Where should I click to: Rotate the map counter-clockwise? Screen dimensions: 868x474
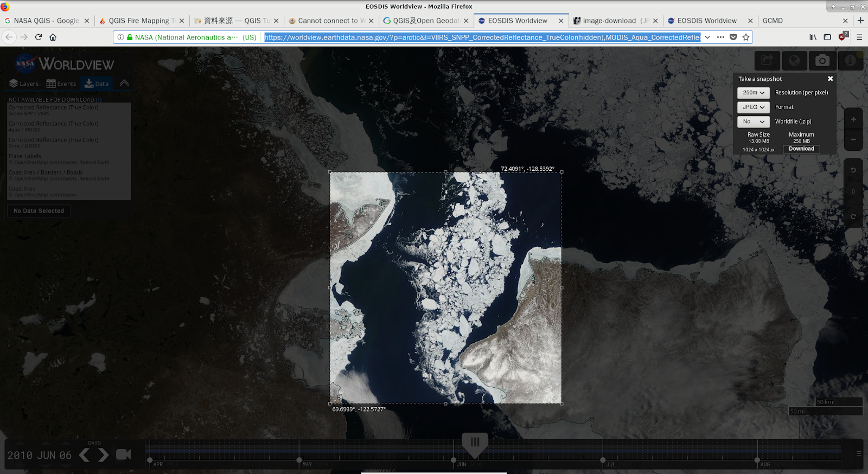tap(853, 170)
